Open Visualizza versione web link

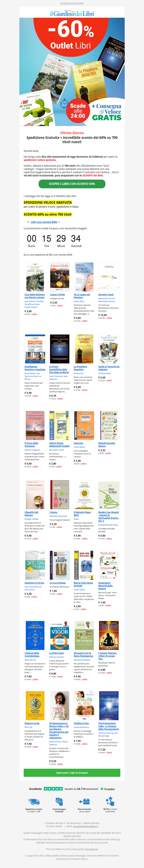pyautogui.click(x=72, y=3)
